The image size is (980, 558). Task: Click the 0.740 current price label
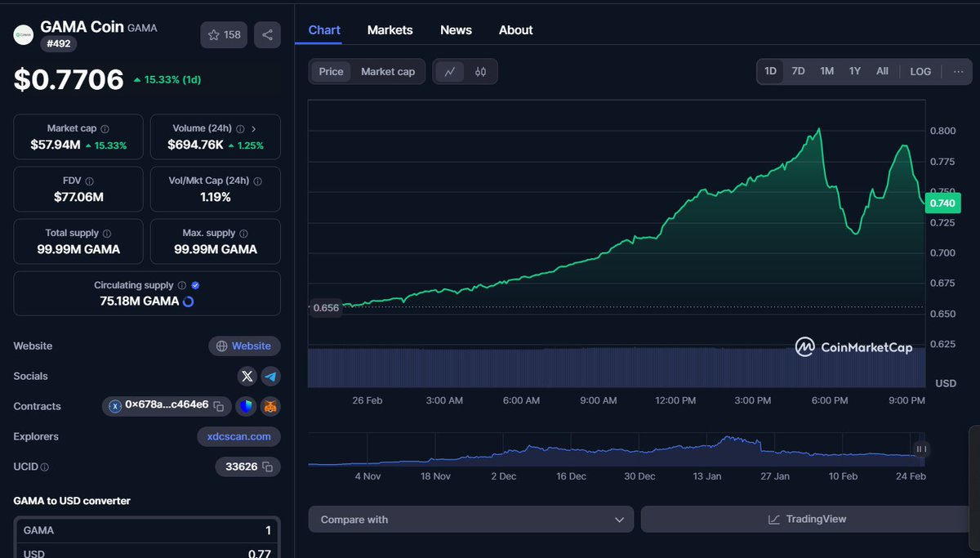click(x=942, y=203)
